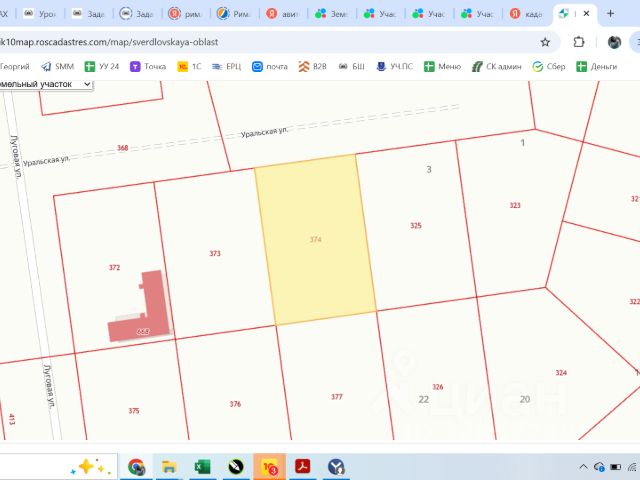Switch to the Yandex 'кадо' tab
The image size is (640, 480).
pyautogui.click(x=527, y=14)
